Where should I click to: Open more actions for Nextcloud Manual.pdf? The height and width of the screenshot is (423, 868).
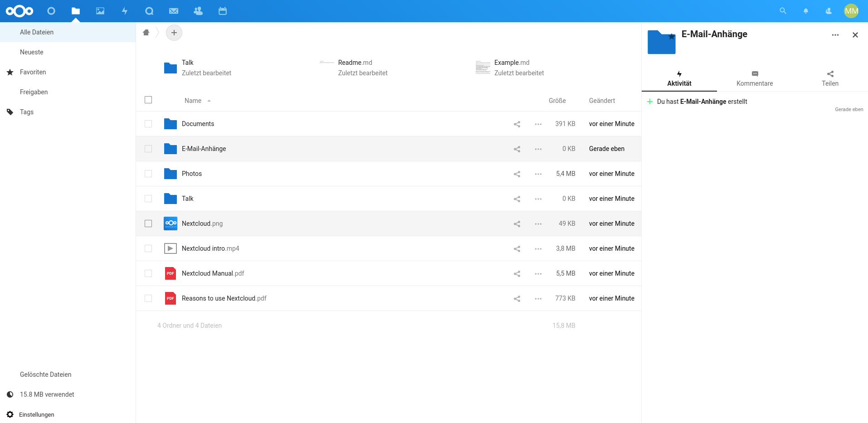pyautogui.click(x=538, y=273)
